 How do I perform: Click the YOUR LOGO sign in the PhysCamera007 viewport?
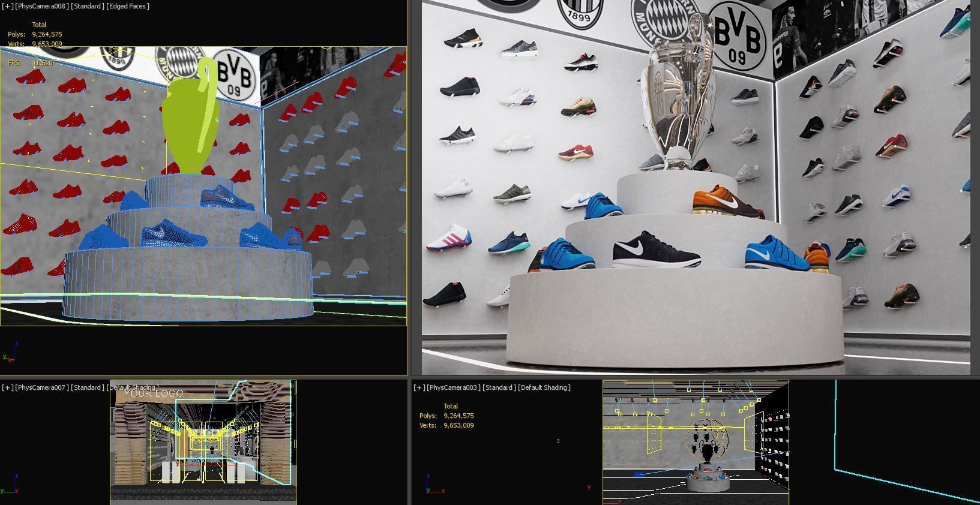click(154, 393)
